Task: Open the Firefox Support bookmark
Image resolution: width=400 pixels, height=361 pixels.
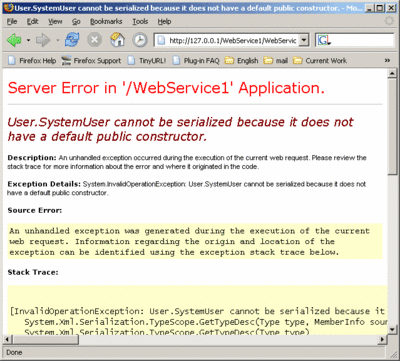Action: pos(91,61)
